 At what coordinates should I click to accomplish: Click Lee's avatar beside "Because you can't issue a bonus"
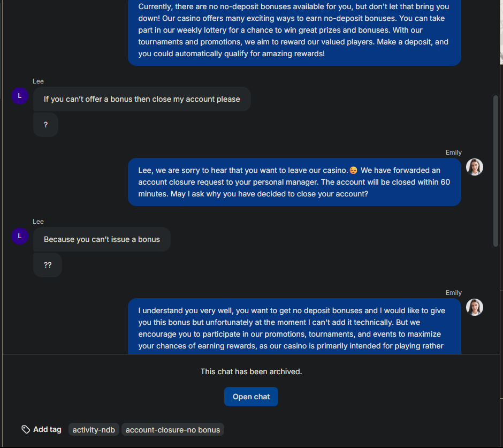[x=20, y=236]
